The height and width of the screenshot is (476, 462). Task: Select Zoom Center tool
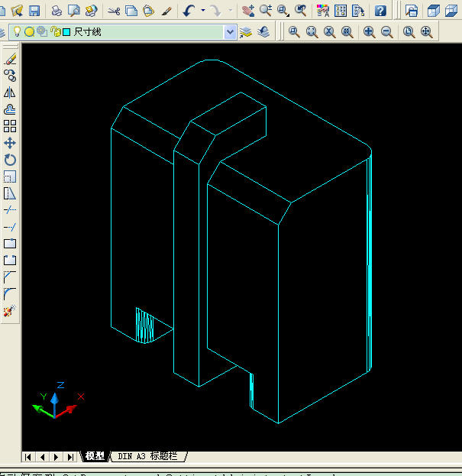tap(347, 32)
